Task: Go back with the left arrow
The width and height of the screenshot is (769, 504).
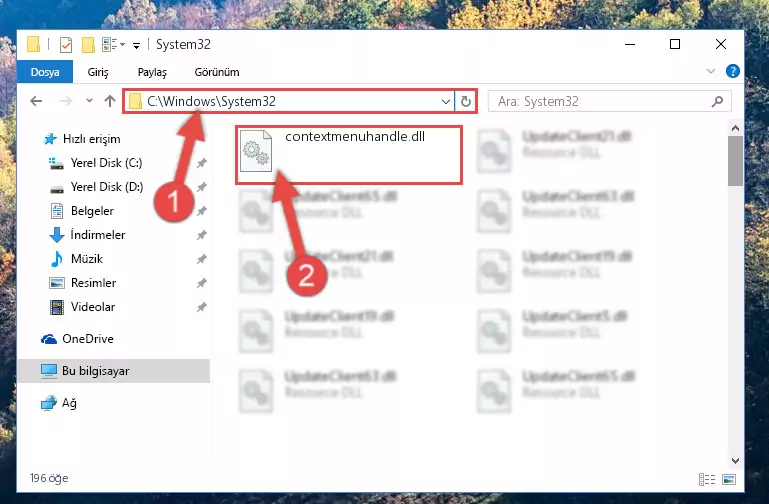Action: pyautogui.click(x=36, y=101)
